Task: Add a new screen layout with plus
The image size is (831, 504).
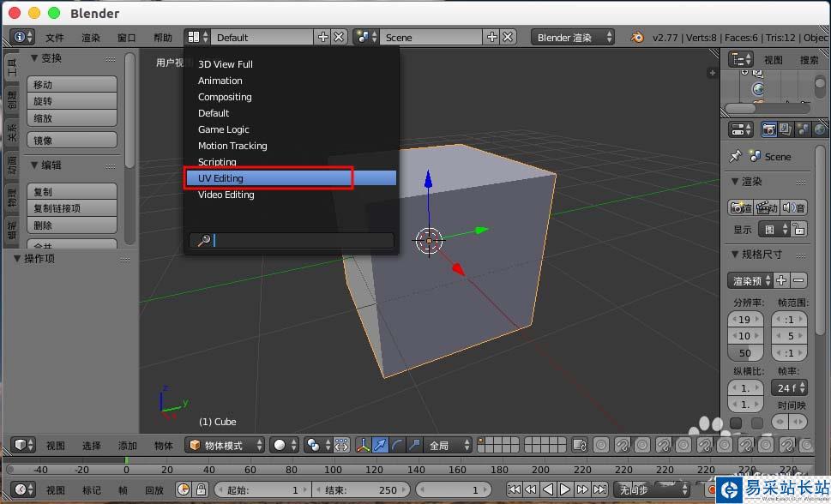Action: 322,37
